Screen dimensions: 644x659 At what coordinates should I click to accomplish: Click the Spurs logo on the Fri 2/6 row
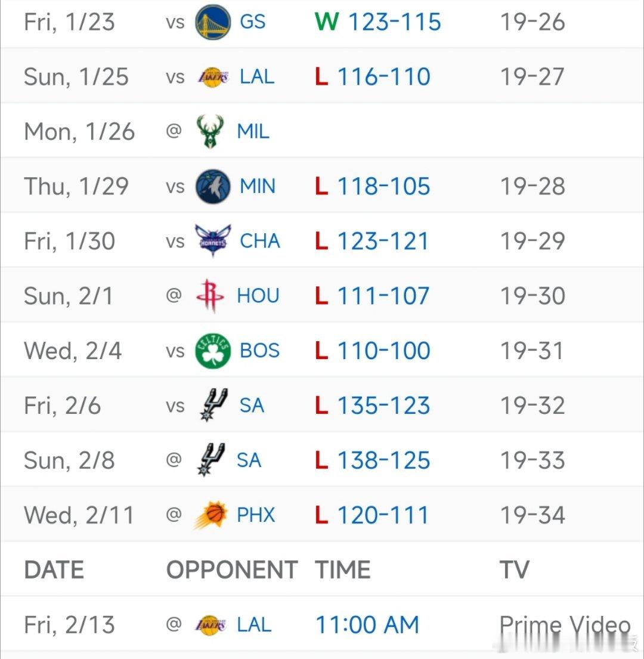point(213,405)
